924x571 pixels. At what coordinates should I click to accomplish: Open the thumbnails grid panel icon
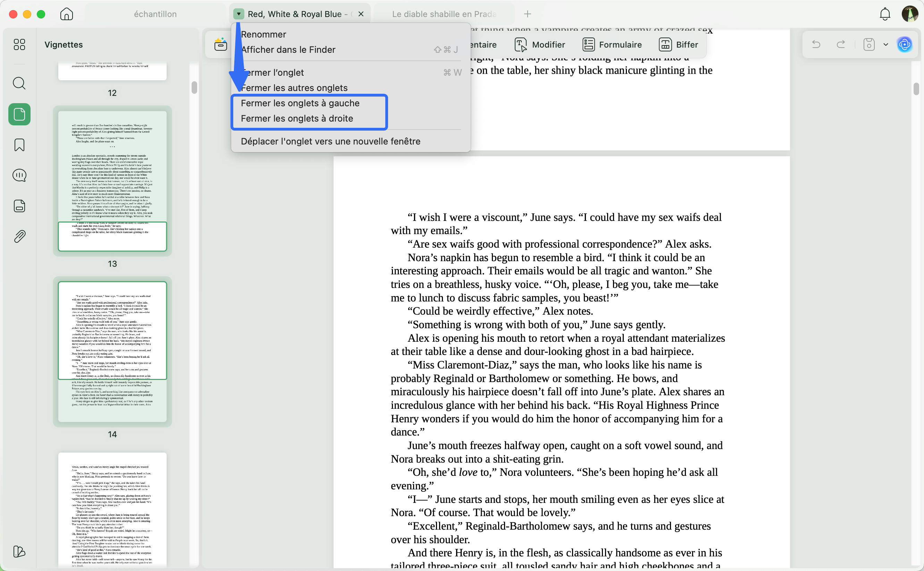pos(19,44)
